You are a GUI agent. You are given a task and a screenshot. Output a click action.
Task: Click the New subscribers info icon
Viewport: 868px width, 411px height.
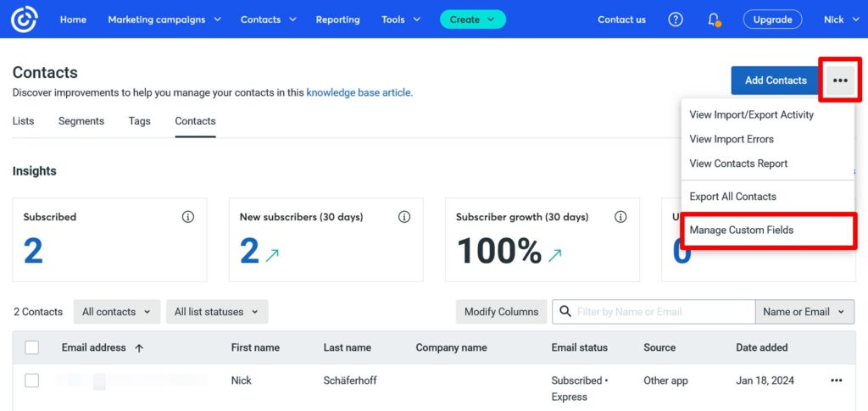tap(404, 217)
